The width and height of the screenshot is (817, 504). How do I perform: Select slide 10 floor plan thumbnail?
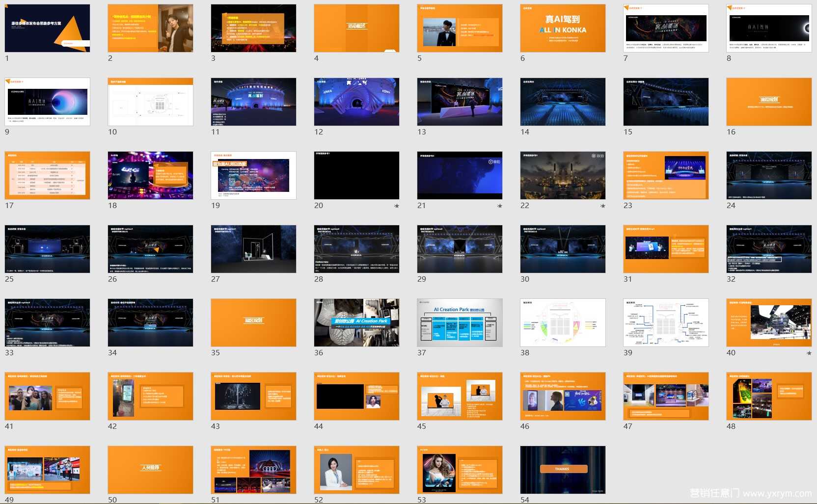[x=150, y=102]
